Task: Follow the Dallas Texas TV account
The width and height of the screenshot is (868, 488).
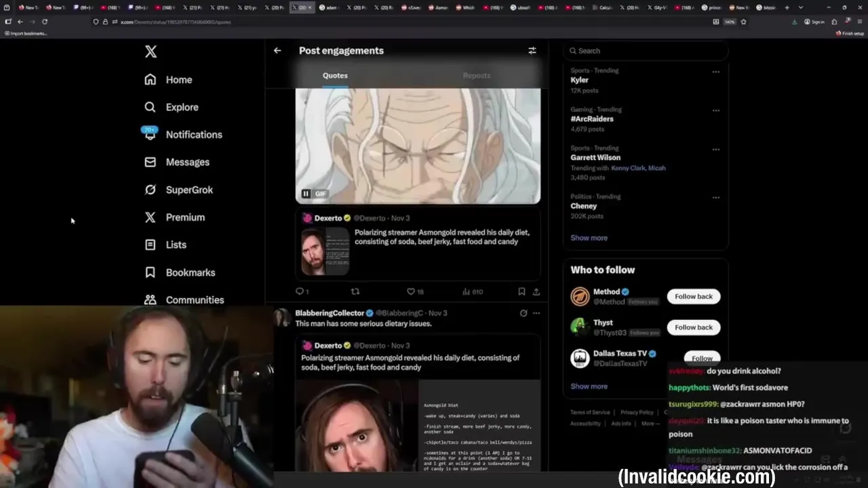Action: pyautogui.click(x=702, y=358)
